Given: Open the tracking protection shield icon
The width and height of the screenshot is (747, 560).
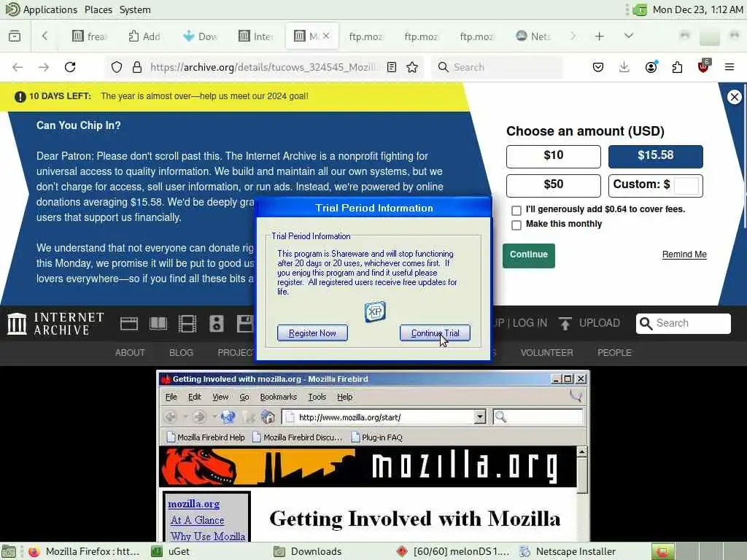Looking at the screenshot, I should pos(117,67).
